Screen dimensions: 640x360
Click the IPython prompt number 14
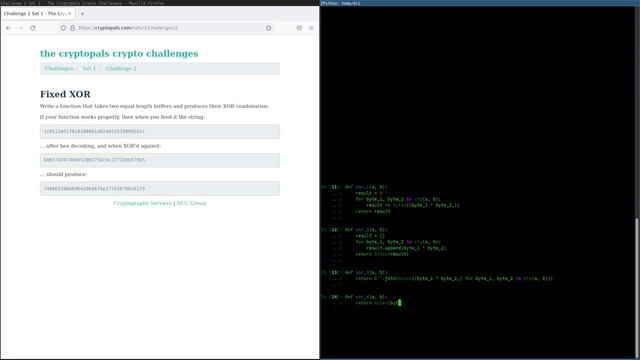coord(334,297)
